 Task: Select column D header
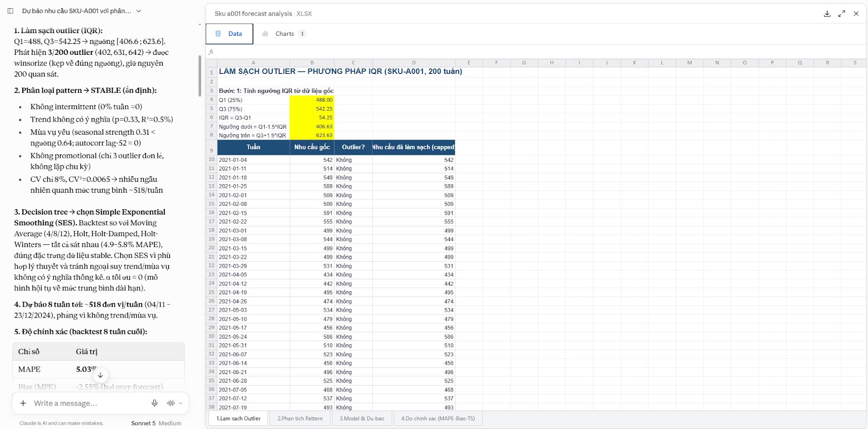(x=413, y=63)
